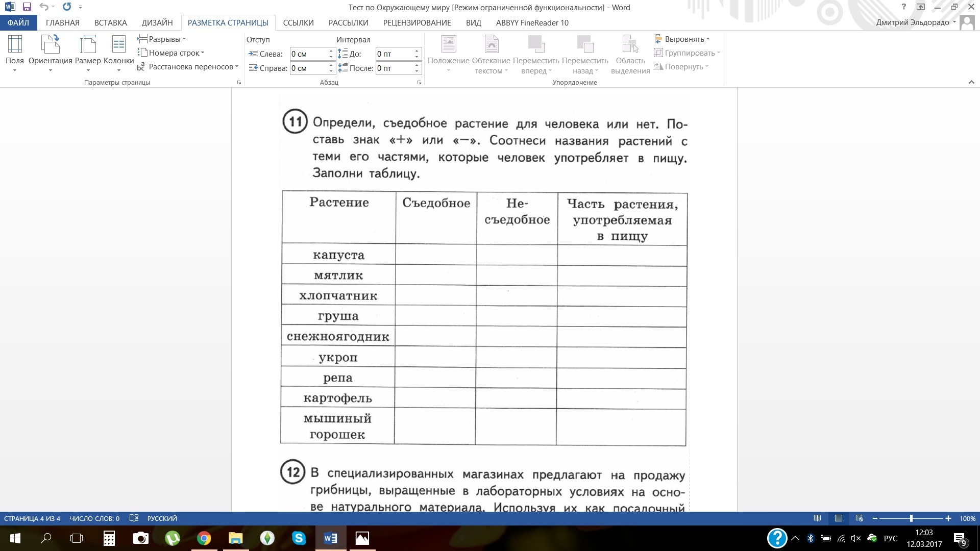Open the Абзац paragraph dialog launcher

[419, 82]
